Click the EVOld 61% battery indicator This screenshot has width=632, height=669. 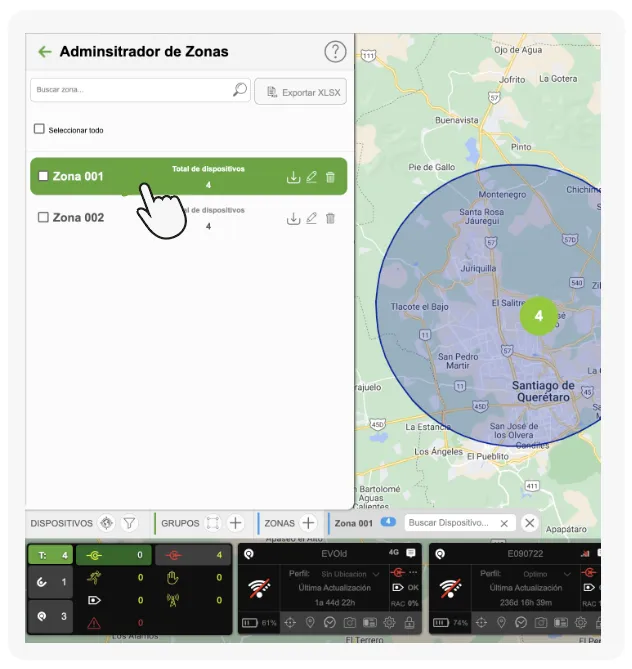pyautogui.click(x=259, y=623)
